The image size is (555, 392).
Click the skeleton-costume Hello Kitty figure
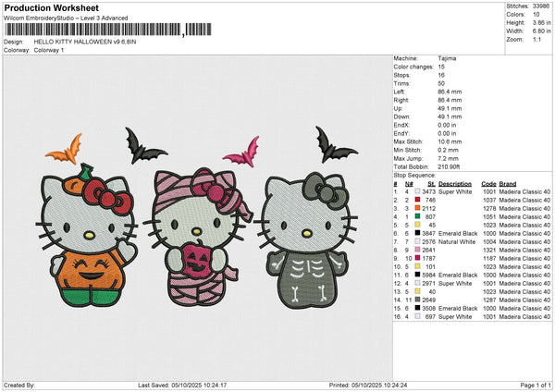[x=304, y=239]
